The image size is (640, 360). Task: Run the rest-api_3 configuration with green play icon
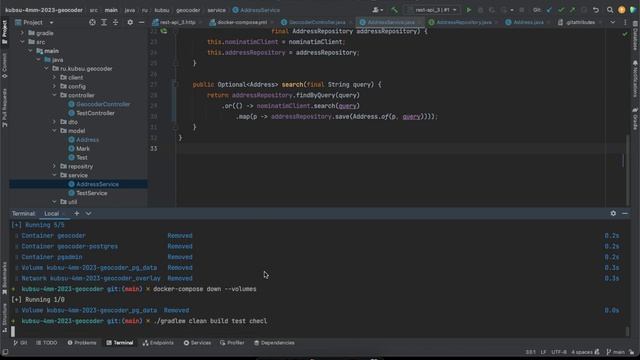point(469,10)
